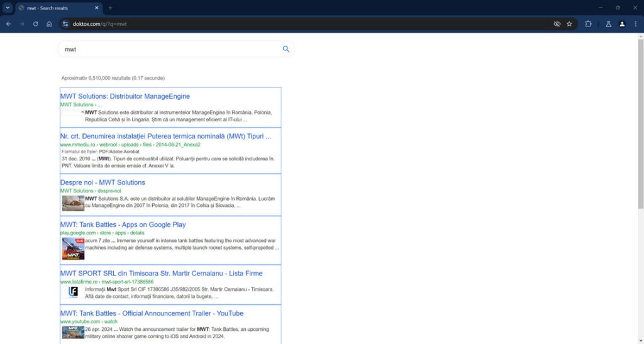Click the Lista Firme logo thumbnail
This screenshot has width=644, height=344.
pyautogui.click(x=73, y=292)
